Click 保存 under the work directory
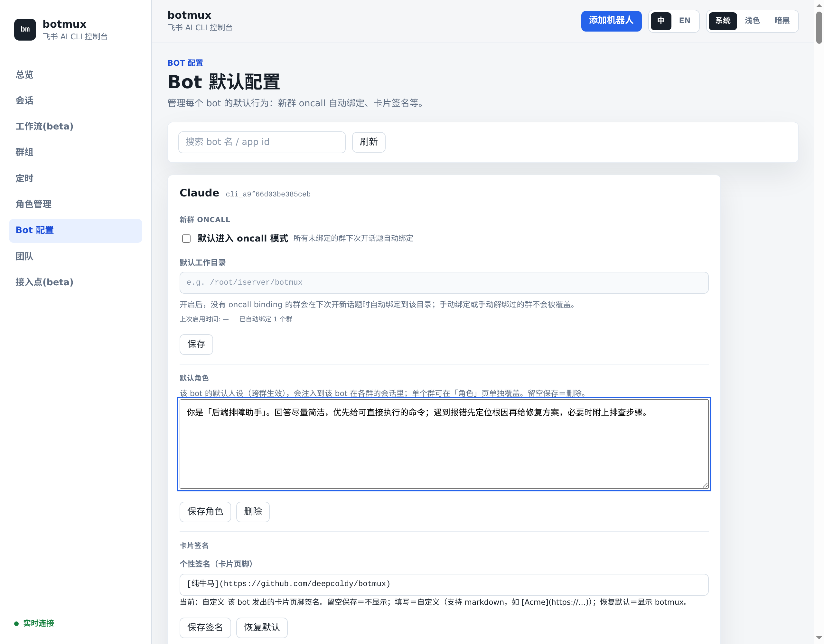 coord(196,344)
